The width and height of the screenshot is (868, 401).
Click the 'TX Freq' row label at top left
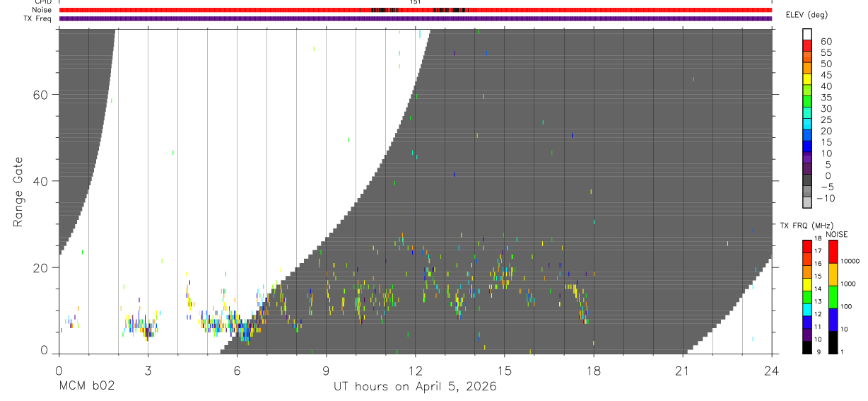pos(38,18)
